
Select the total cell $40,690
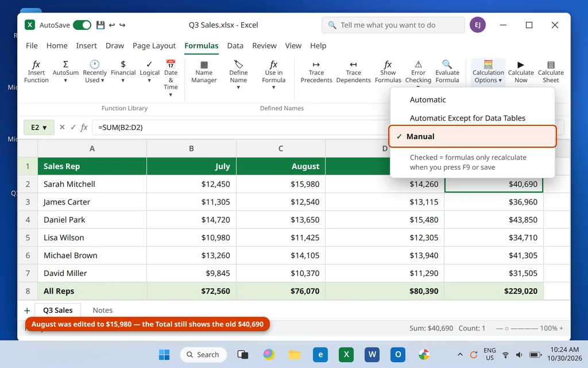[x=493, y=184]
